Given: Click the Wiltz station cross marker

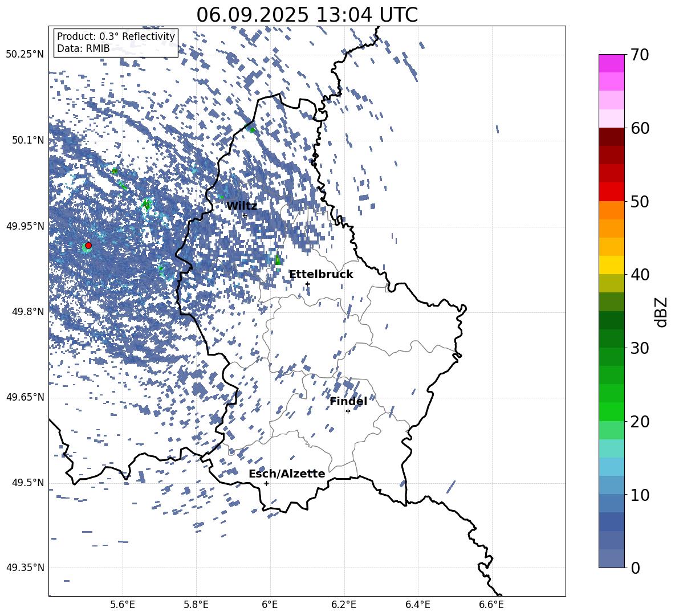Looking at the screenshot, I should coord(245,215).
